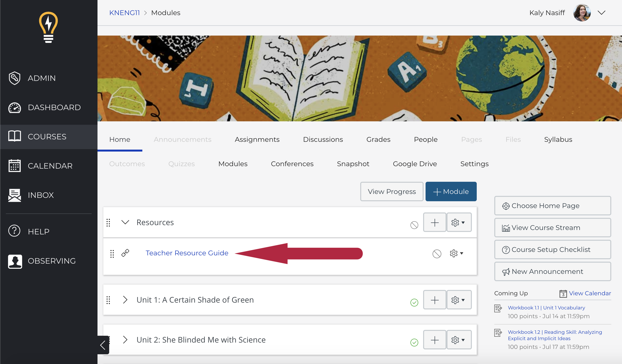Image resolution: width=622 pixels, height=364 pixels.
Task: Collapse the Resources module
Action: coord(125,222)
